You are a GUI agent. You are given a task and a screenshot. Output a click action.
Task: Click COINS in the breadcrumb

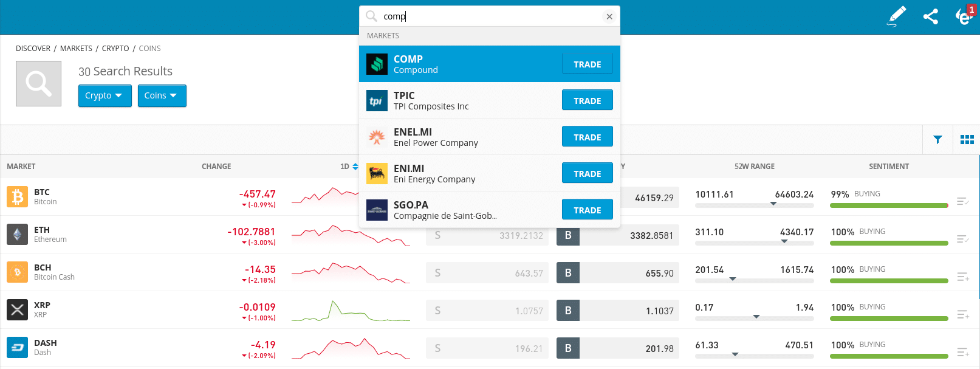pyautogui.click(x=149, y=49)
